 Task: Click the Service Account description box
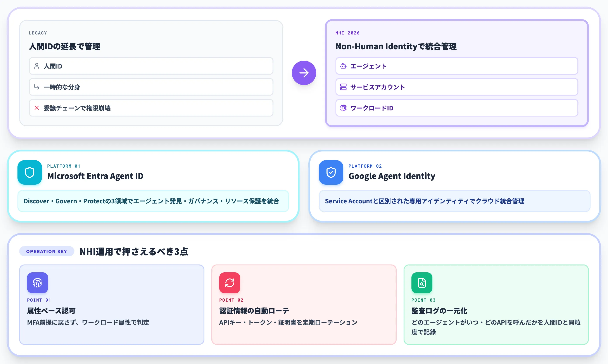click(454, 201)
